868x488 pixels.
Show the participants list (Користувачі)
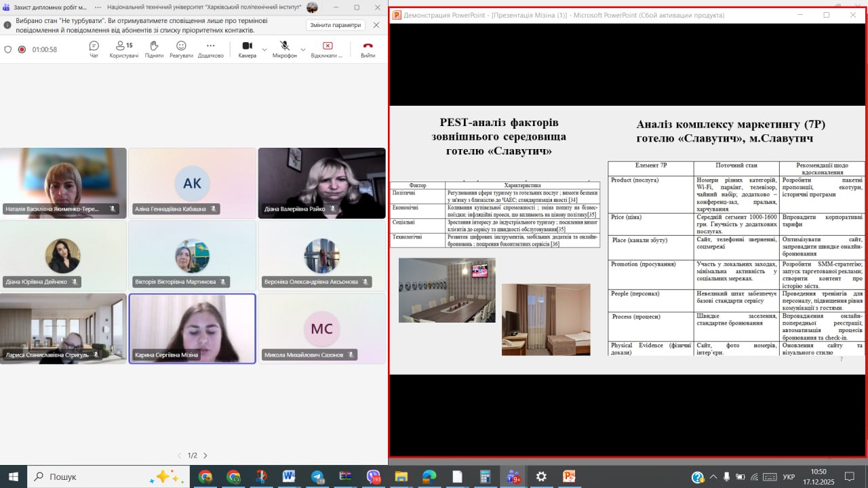[124, 49]
